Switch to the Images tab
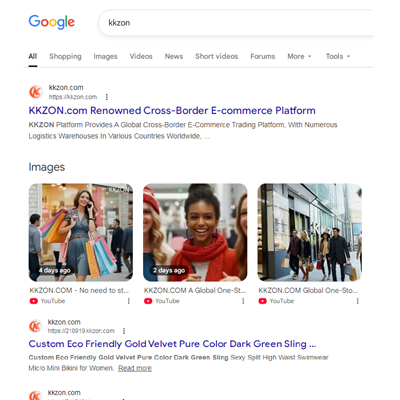The width and height of the screenshot is (400, 400). (105, 56)
